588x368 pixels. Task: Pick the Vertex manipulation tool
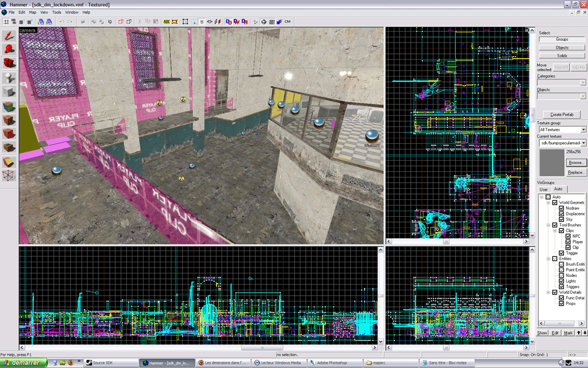point(9,175)
